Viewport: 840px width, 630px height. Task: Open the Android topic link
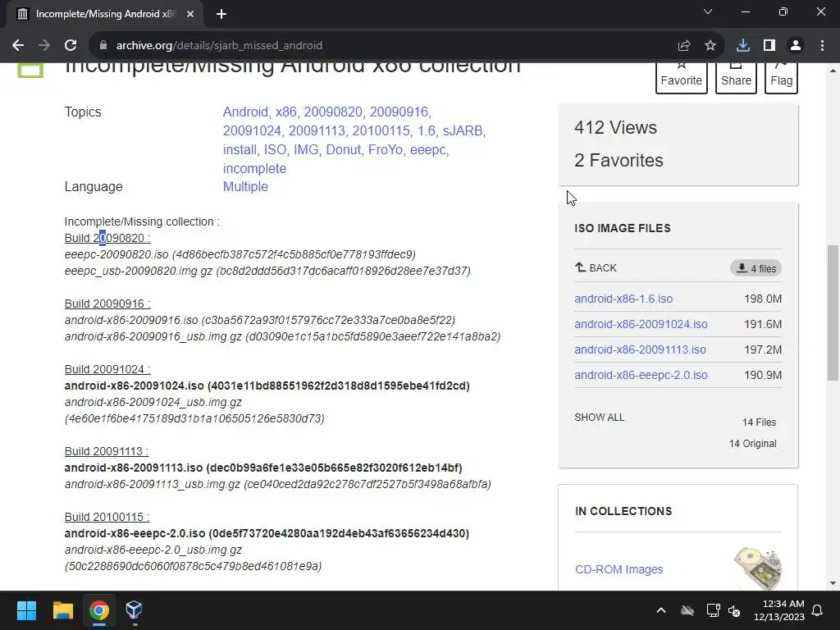245,112
